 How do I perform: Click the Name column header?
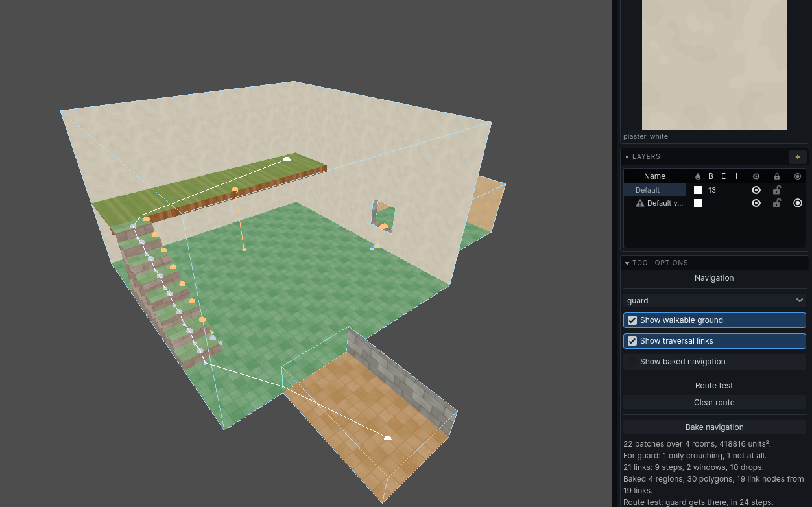tap(655, 176)
